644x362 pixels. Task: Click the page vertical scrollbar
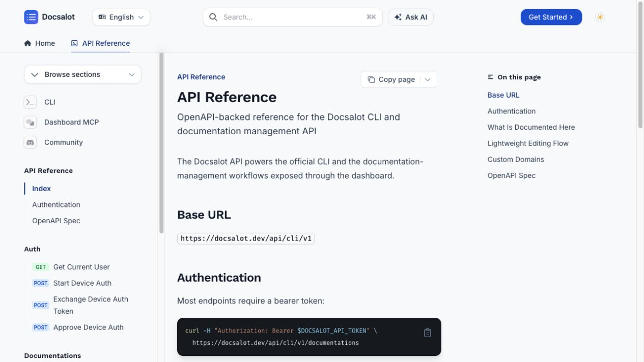(x=640, y=65)
